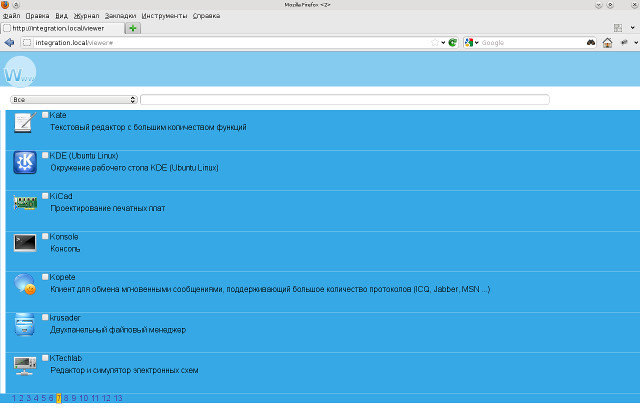Go to page 8 of the list

(x=66, y=398)
